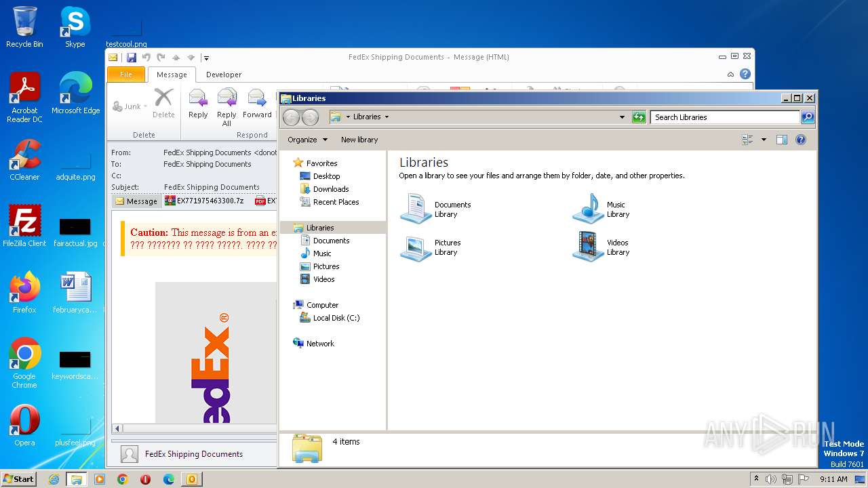Click the Windows Start button
The height and width of the screenshot is (488, 868).
(x=18, y=479)
